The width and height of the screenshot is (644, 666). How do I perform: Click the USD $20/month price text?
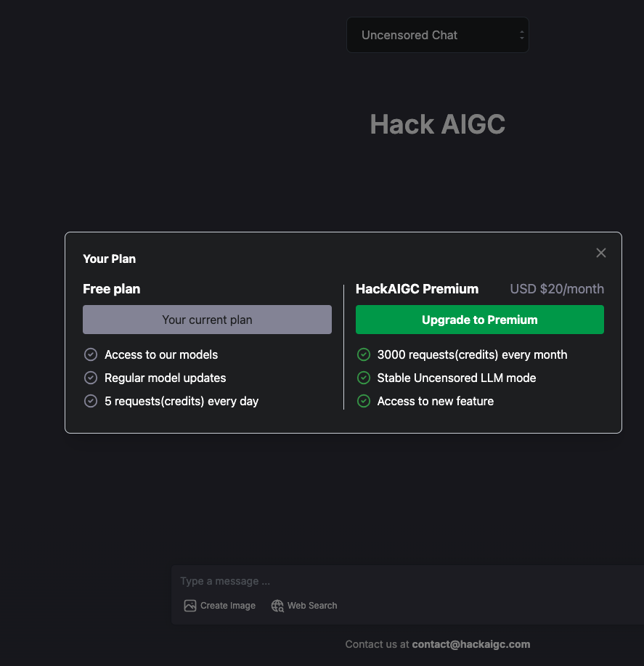557,289
